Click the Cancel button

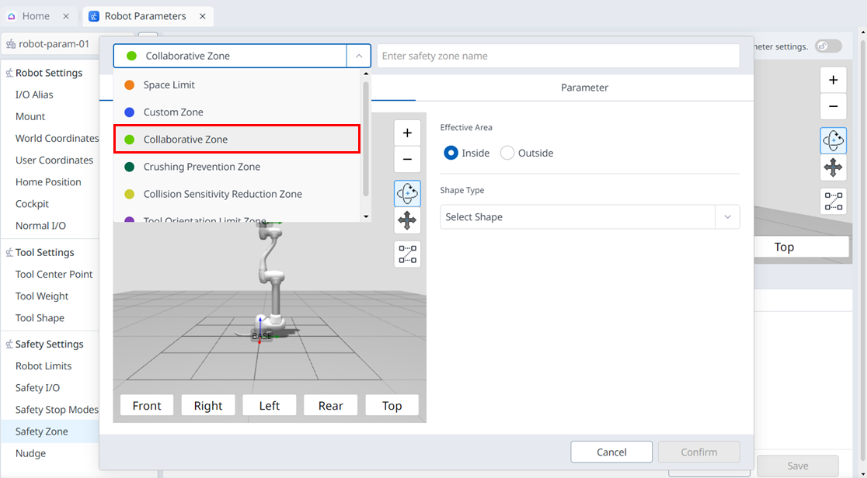pos(611,452)
